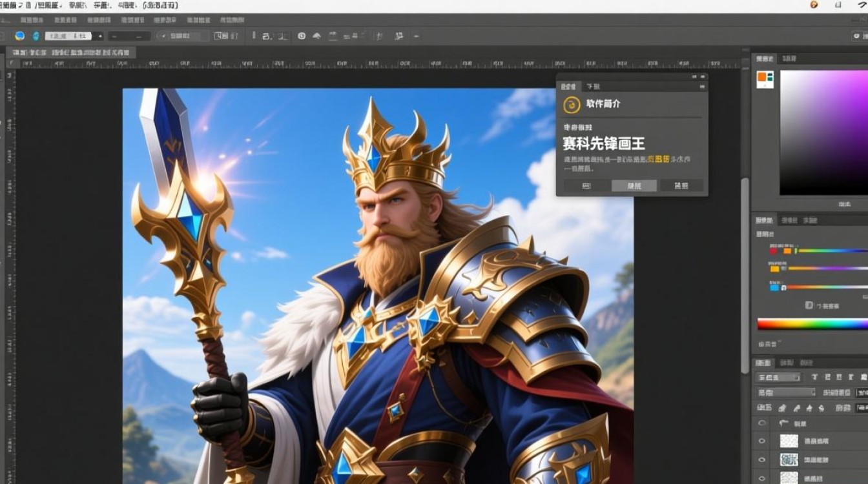Click the rainbow hue spectrum bar
This screenshot has width=868, height=484.
point(812,324)
